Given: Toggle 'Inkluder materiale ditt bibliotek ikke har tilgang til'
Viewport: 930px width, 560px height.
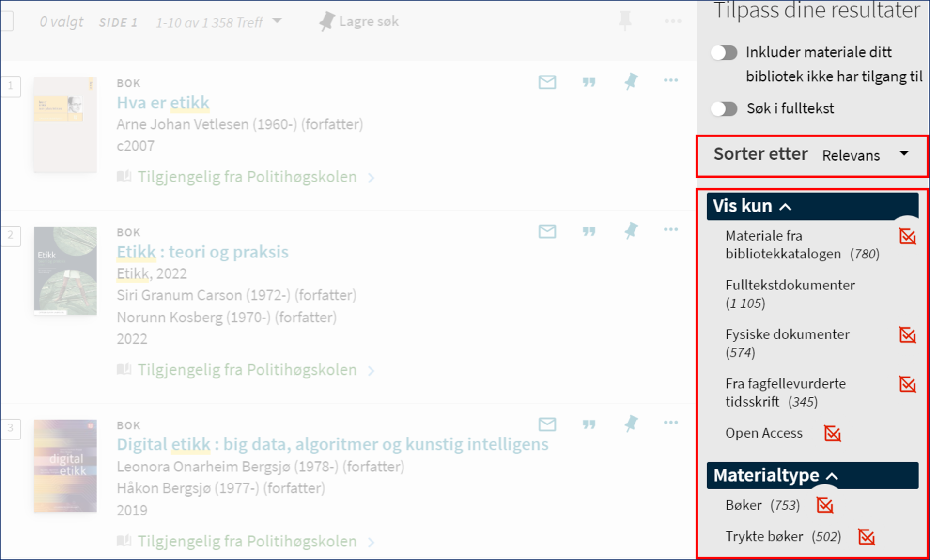Looking at the screenshot, I should (x=724, y=52).
